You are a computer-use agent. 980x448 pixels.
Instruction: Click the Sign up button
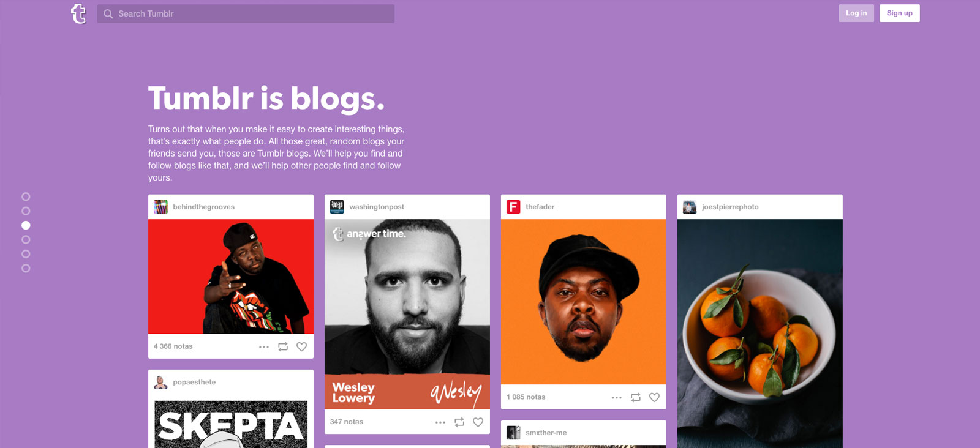[899, 13]
